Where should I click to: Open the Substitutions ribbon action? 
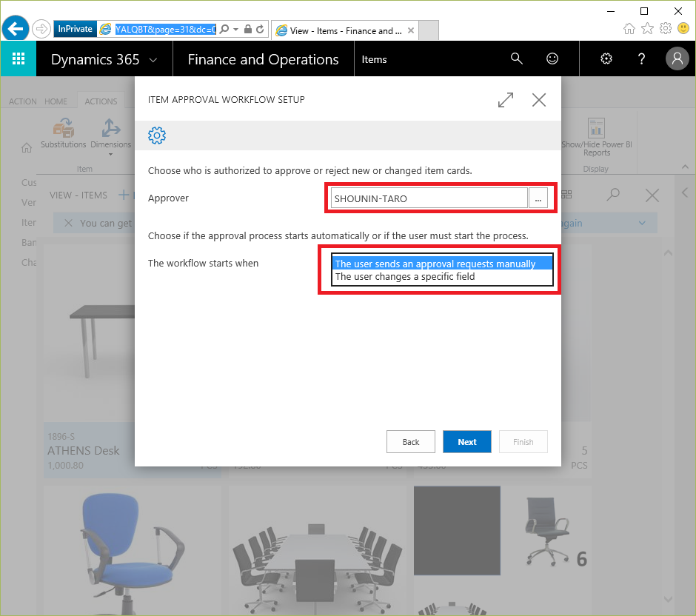coord(64,133)
